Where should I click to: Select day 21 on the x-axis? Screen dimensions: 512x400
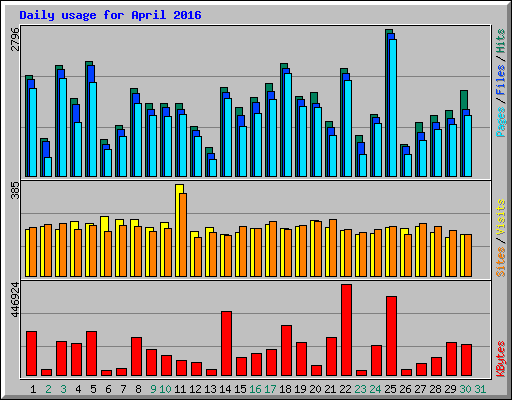(330, 389)
